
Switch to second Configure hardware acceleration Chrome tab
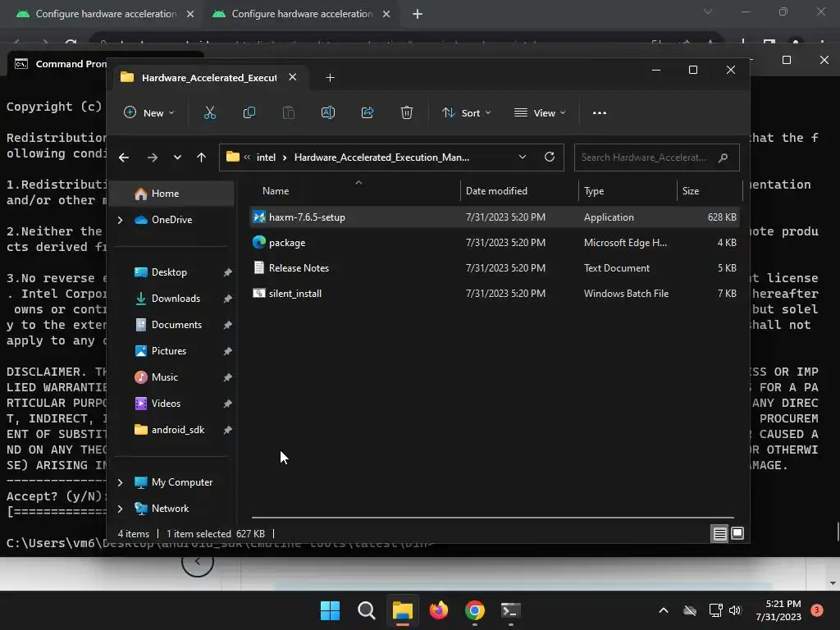300,14
